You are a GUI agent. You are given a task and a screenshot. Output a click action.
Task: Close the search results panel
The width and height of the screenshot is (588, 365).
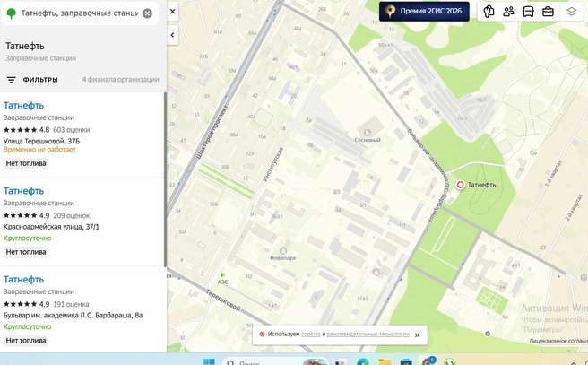pos(172,12)
